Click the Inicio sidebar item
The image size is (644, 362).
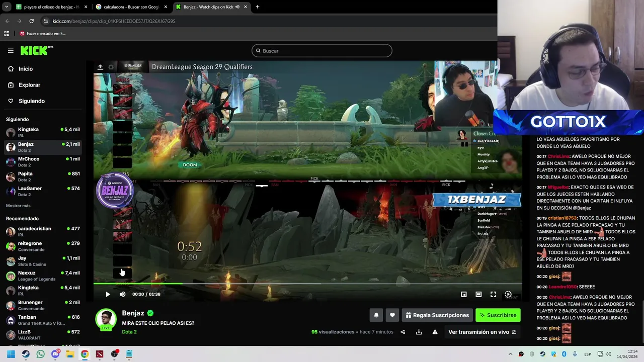[x=43, y=69]
